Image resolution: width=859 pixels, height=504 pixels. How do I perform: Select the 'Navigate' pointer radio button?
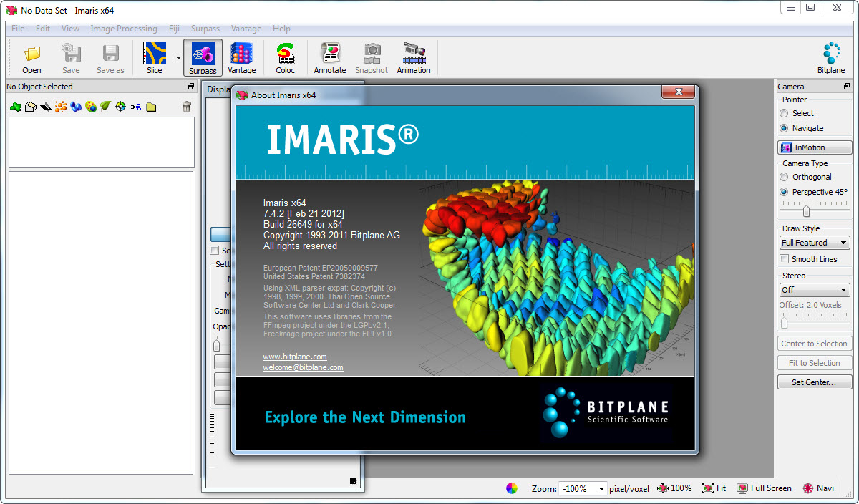click(784, 128)
